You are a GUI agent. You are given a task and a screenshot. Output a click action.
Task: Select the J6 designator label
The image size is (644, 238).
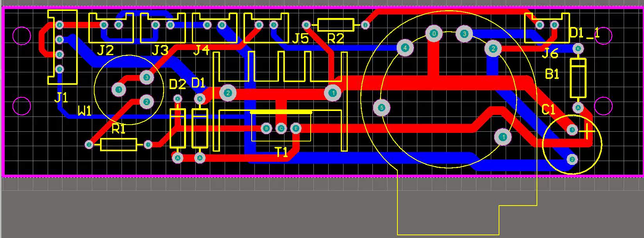[550, 53]
